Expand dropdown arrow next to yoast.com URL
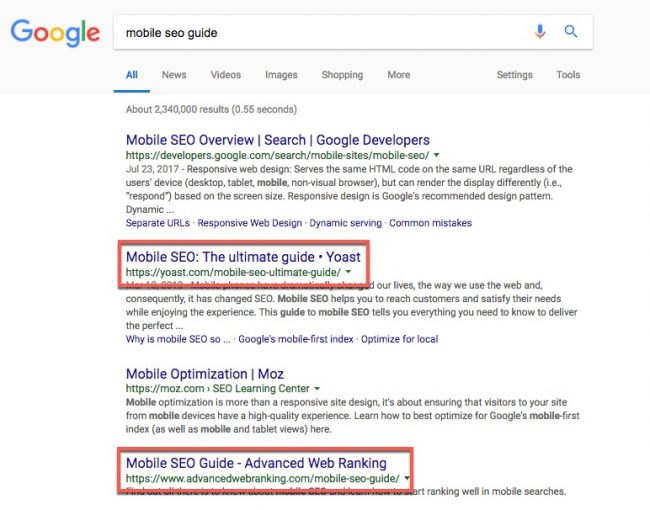 pos(348,272)
